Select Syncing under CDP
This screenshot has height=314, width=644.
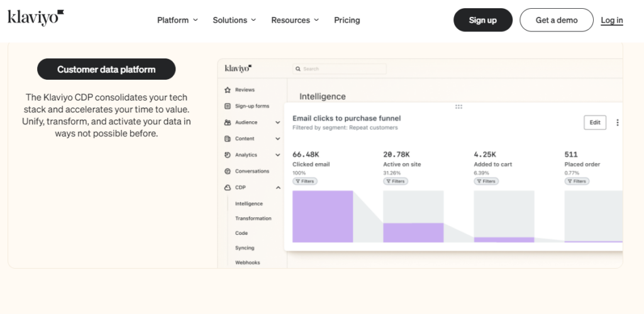(x=245, y=248)
